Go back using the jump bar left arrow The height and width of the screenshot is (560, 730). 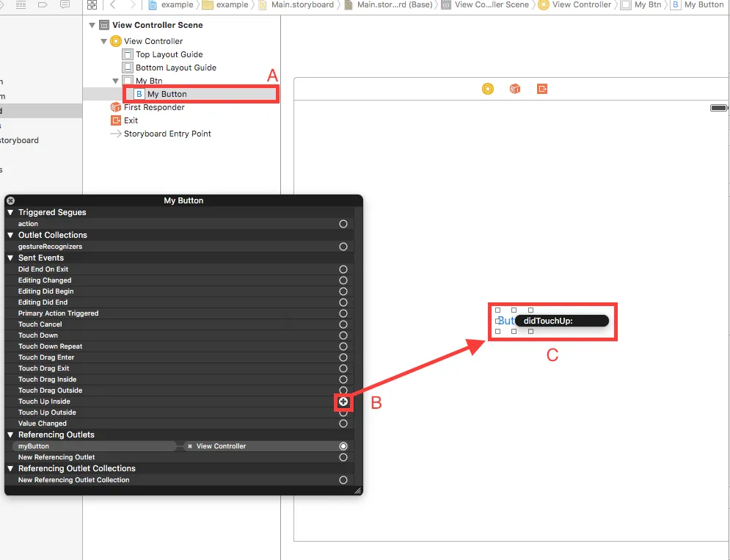[113, 4]
